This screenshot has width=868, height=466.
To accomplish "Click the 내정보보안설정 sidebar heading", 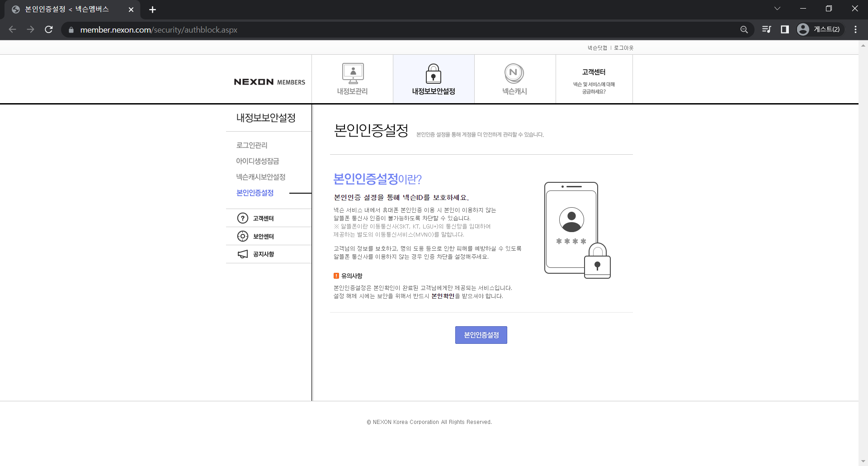I will (x=266, y=118).
